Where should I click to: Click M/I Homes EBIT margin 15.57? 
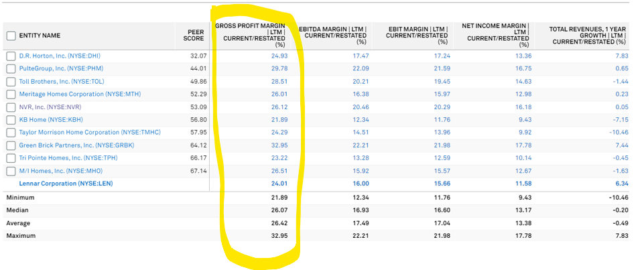click(x=442, y=171)
